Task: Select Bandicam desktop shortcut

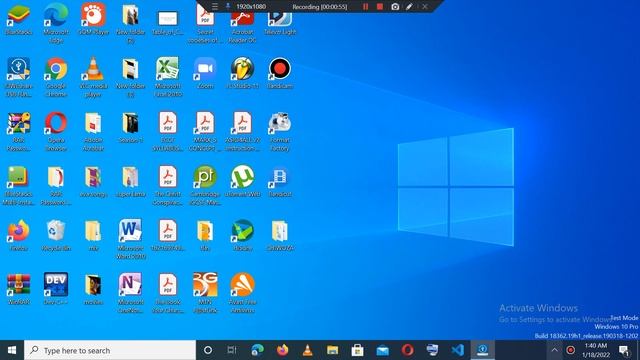Action: point(280,73)
